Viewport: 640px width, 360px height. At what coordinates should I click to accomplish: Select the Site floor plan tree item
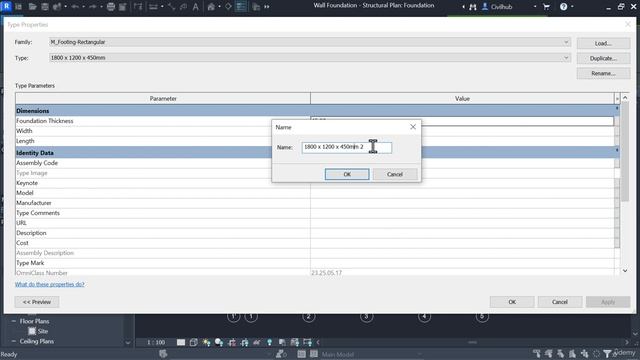pyautogui.click(x=43, y=331)
